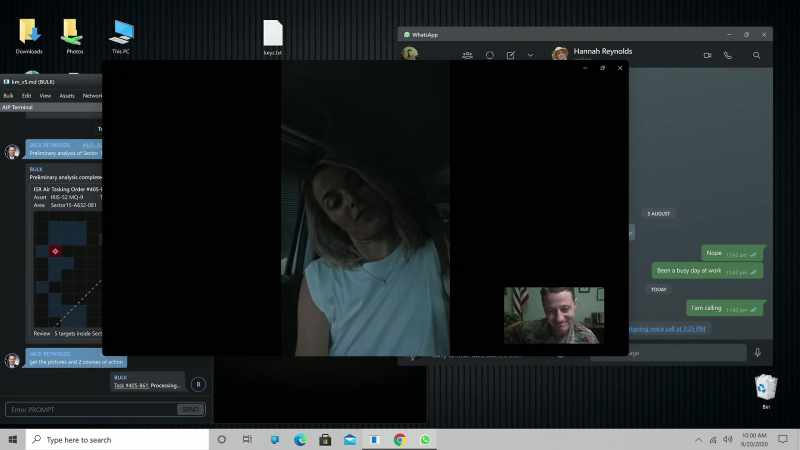
Task: Close the video call window
Action: (x=620, y=68)
